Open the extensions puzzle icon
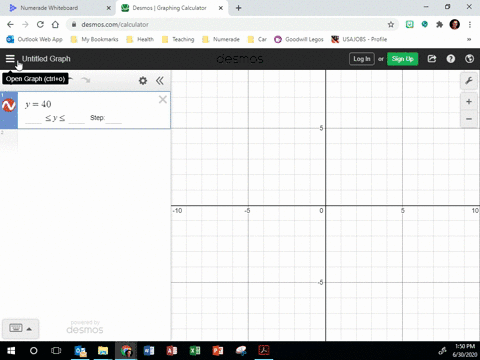480x360 pixels. pyautogui.click(x=439, y=24)
